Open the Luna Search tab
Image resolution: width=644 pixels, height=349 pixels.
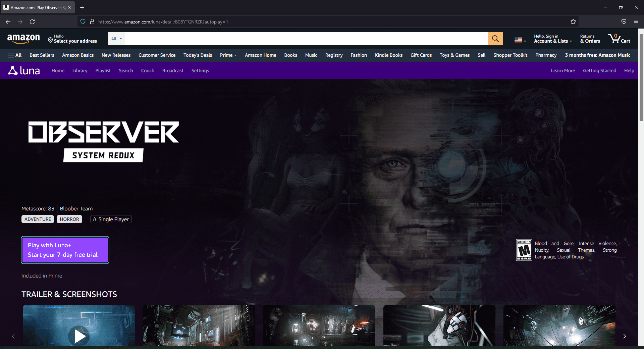click(126, 70)
